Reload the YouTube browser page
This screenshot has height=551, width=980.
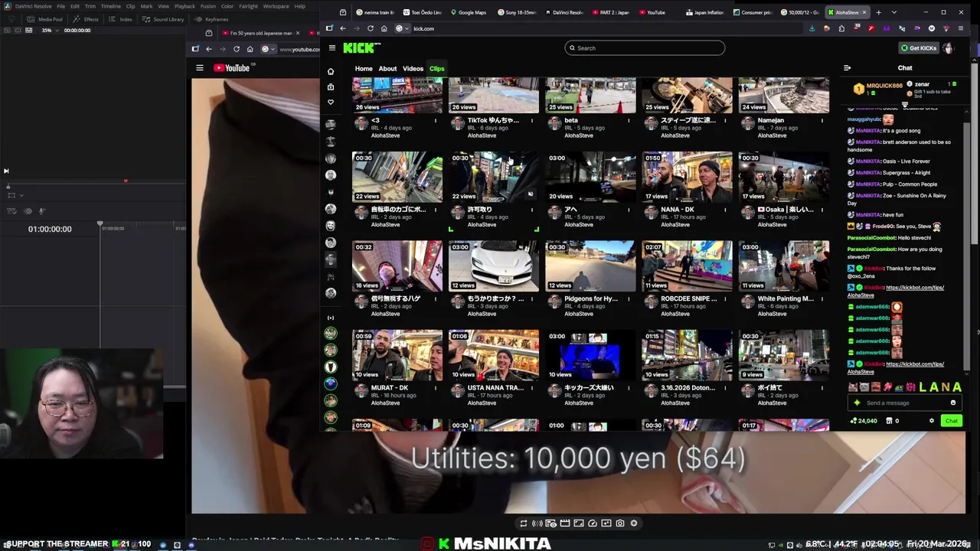coord(237,49)
